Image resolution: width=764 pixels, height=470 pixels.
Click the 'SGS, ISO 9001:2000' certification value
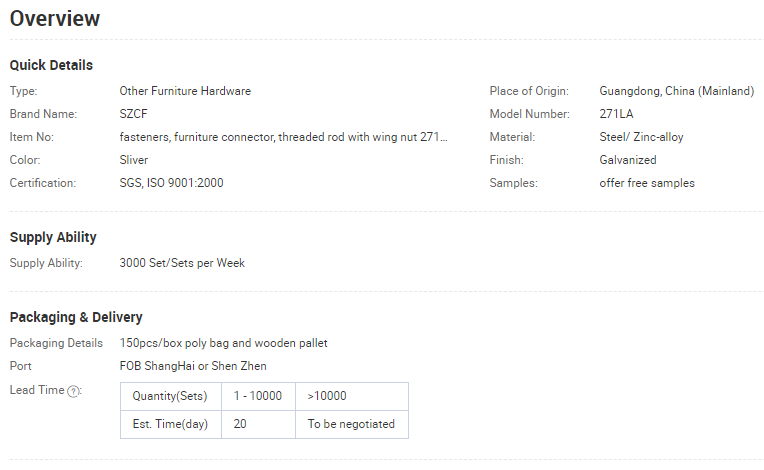pyautogui.click(x=172, y=183)
